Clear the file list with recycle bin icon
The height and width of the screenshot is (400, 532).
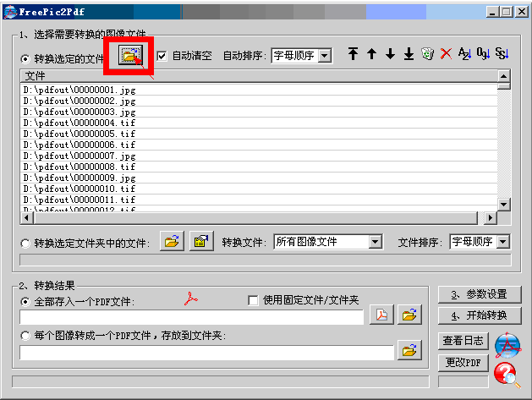pyautogui.click(x=427, y=53)
